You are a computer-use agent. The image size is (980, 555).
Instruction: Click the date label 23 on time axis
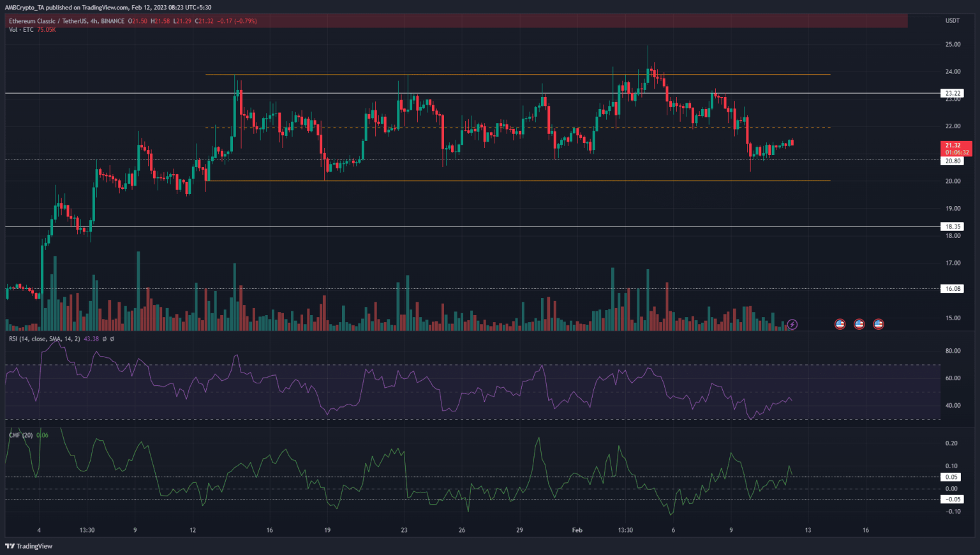click(x=404, y=530)
